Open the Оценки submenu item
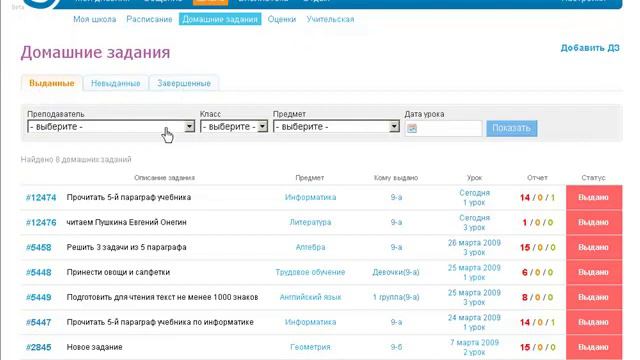Screen dimensions: 640x360 [282, 19]
